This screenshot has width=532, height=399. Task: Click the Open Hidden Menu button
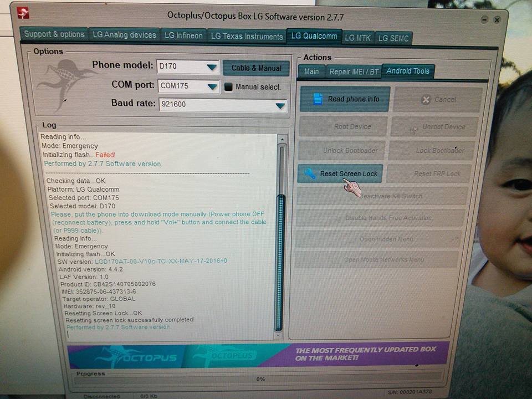pos(378,239)
